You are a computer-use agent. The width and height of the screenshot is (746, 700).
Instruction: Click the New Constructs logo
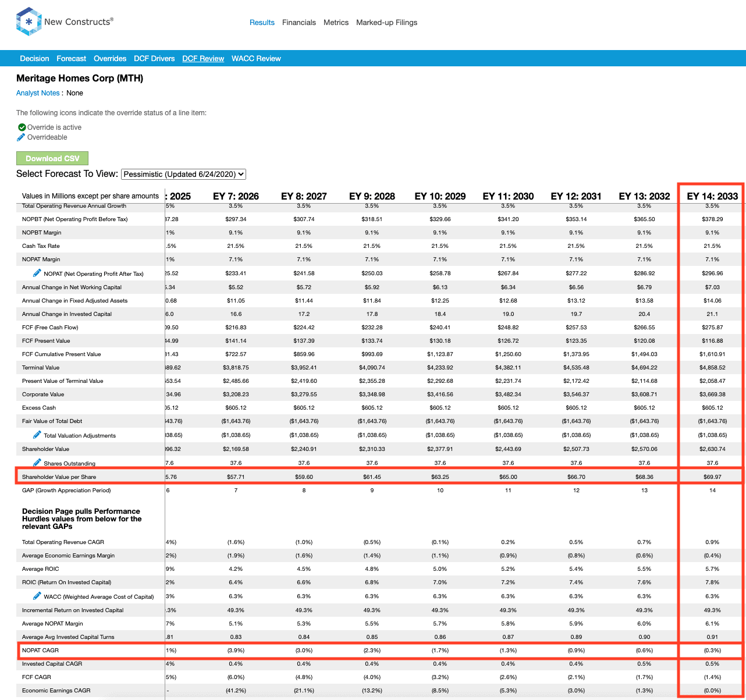pyautogui.click(x=65, y=22)
